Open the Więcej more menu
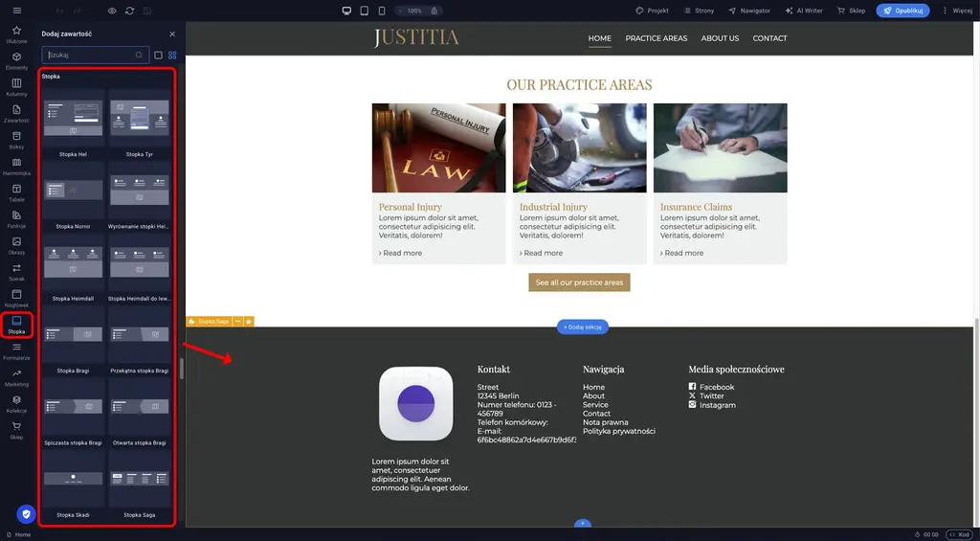Image resolution: width=980 pixels, height=541 pixels. tap(957, 11)
